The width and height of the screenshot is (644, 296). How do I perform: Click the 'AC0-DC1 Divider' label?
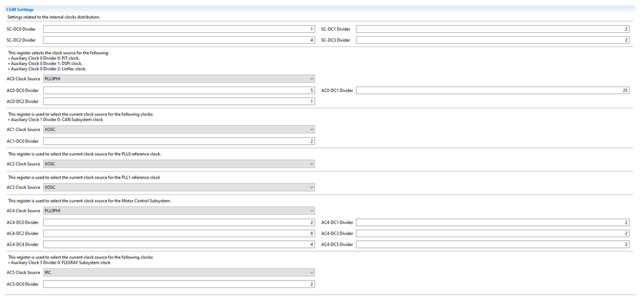tap(337, 90)
